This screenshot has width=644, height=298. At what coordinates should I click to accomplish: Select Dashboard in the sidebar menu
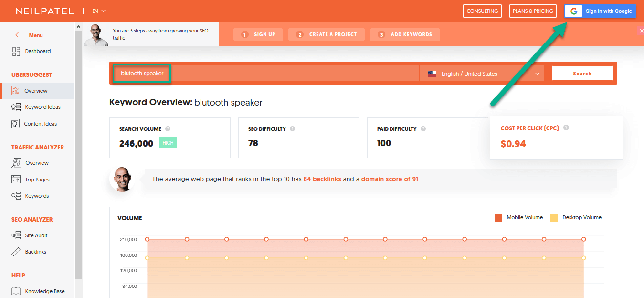pos(38,51)
